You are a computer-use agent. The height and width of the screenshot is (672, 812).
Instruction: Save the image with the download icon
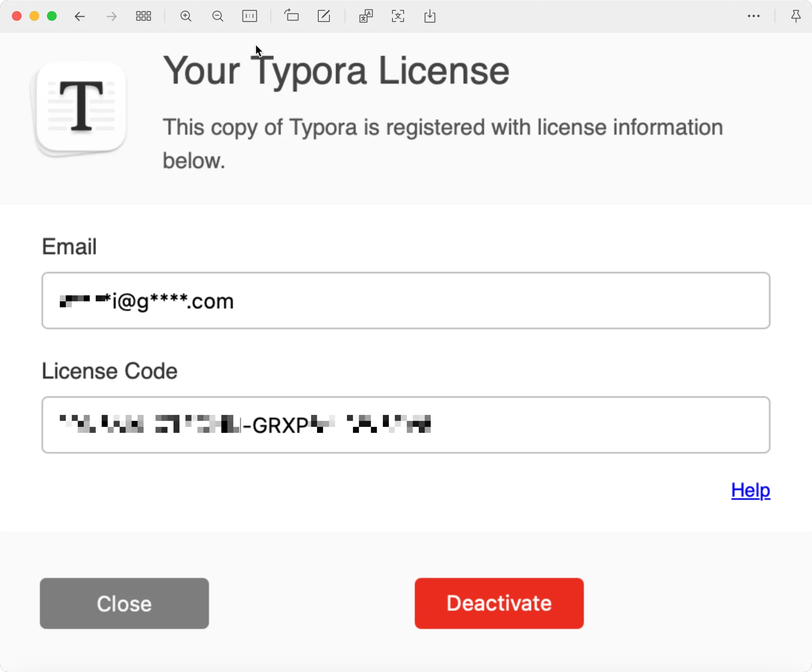point(430,16)
